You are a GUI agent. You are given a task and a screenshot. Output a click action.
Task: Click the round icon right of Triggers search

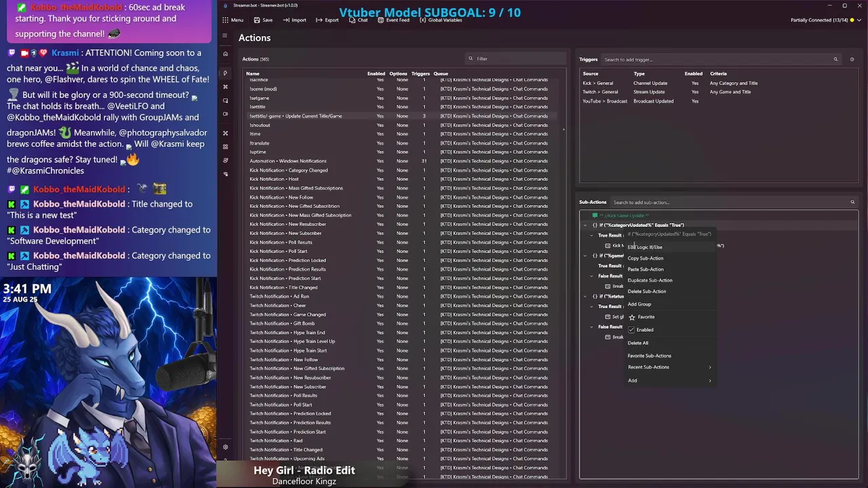(x=852, y=60)
